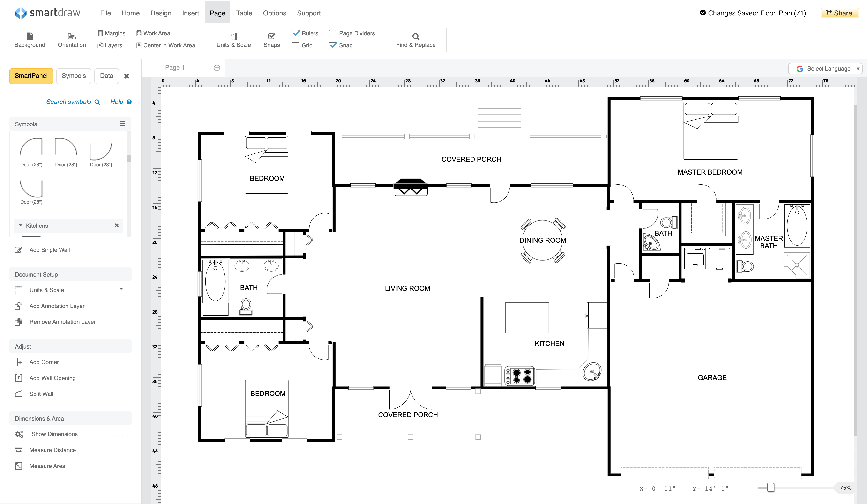This screenshot has height=504, width=867.
Task: Click the Snaps tool icon
Action: (271, 36)
